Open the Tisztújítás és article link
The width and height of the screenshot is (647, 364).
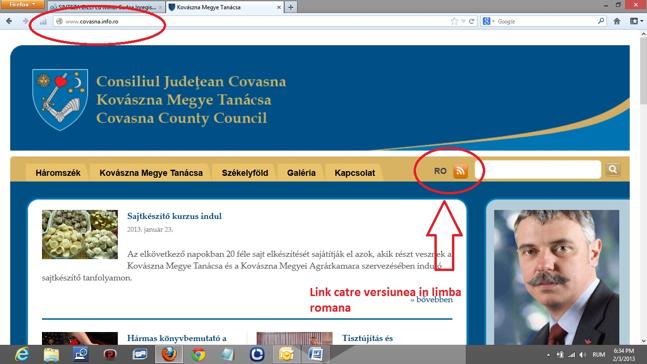[367, 338]
